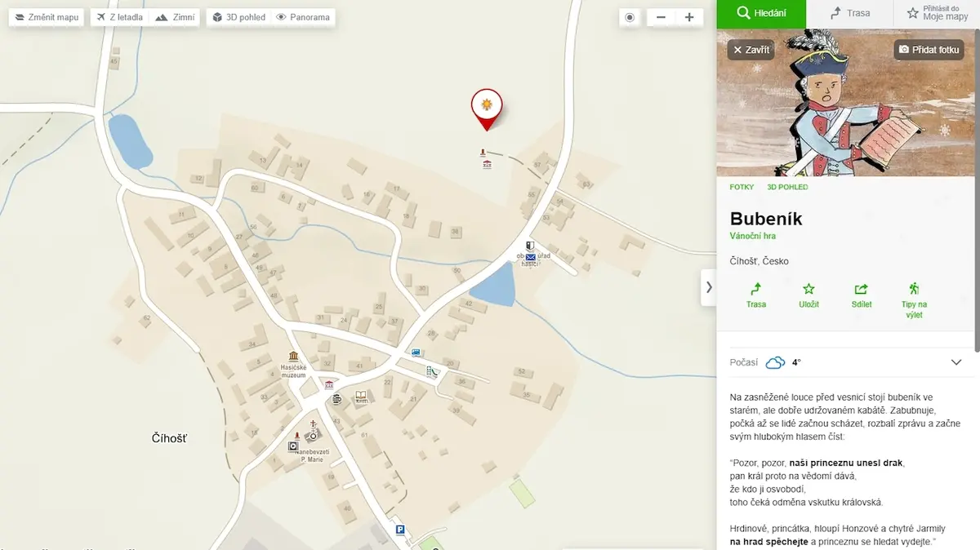The width and height of the screenshot is (980, 550).
Task: Click the GPS locate-me button
Action: click(630, 17)
